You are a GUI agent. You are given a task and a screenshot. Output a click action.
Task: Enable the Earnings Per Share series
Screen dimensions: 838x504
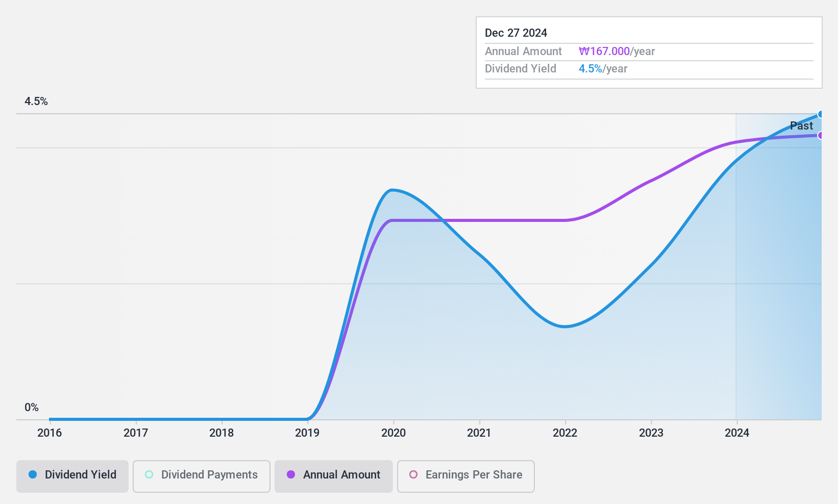tap(466, 476)
